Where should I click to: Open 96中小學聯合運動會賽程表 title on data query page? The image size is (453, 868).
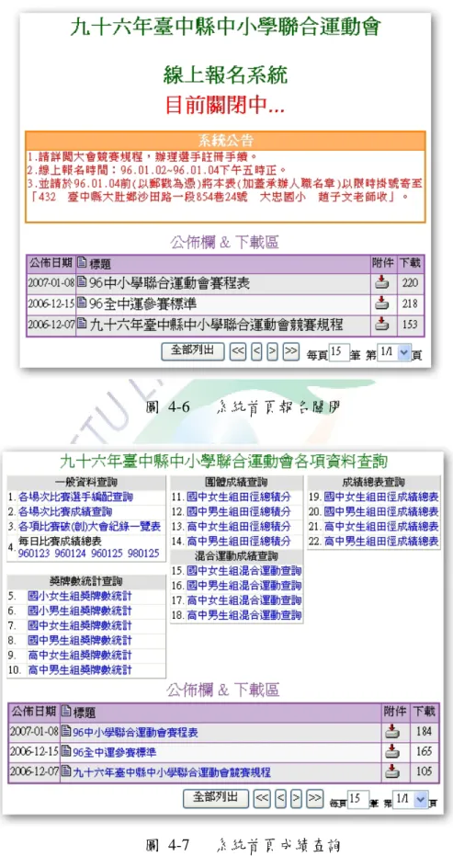tap(135, 732)
